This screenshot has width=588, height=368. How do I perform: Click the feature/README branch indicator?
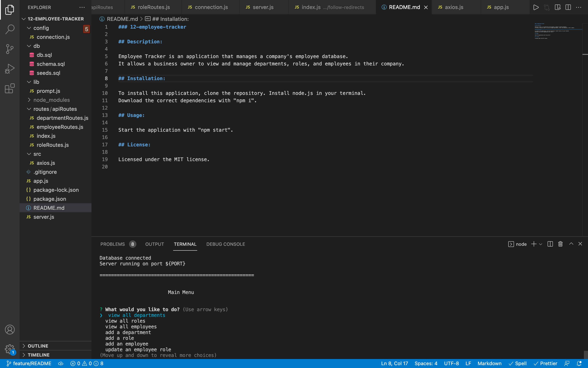click(x=29, y=363)
